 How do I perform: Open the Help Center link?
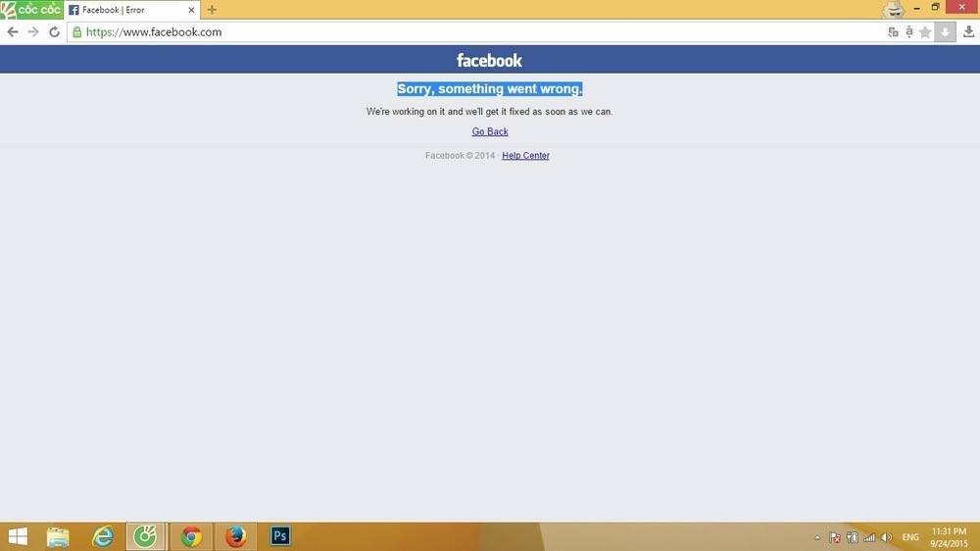pos(525,155)
